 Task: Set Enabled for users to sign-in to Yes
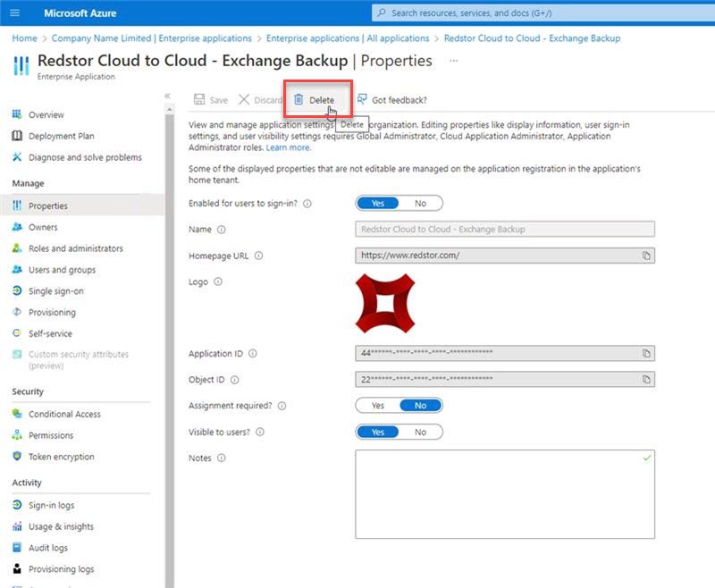377,203
